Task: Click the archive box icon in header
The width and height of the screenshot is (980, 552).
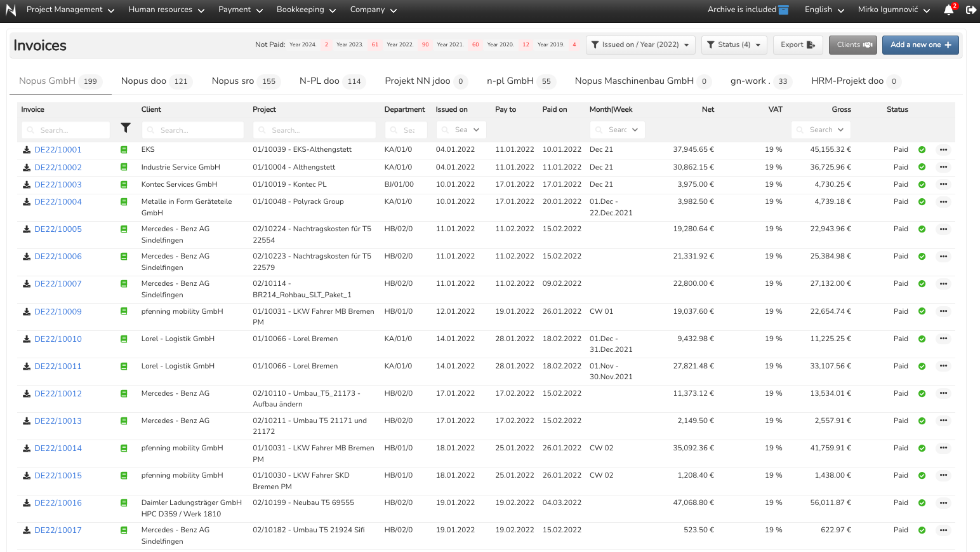Action: point(784,10)
